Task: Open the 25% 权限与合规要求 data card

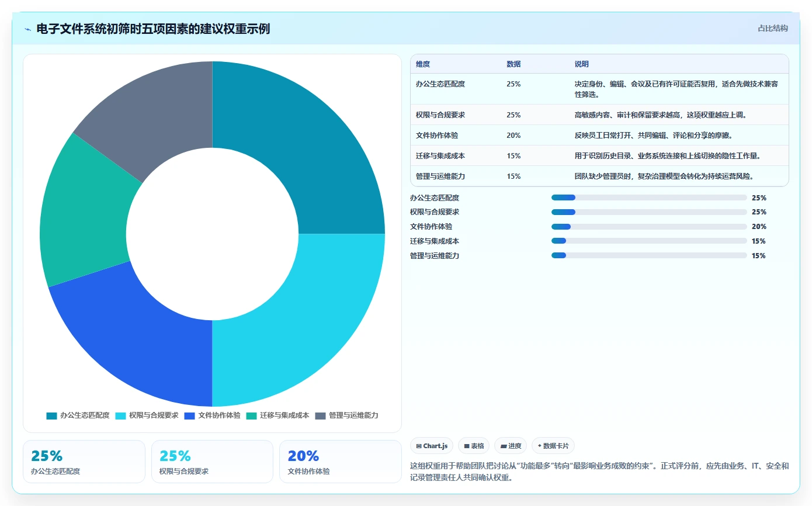Action: [212, 462]
